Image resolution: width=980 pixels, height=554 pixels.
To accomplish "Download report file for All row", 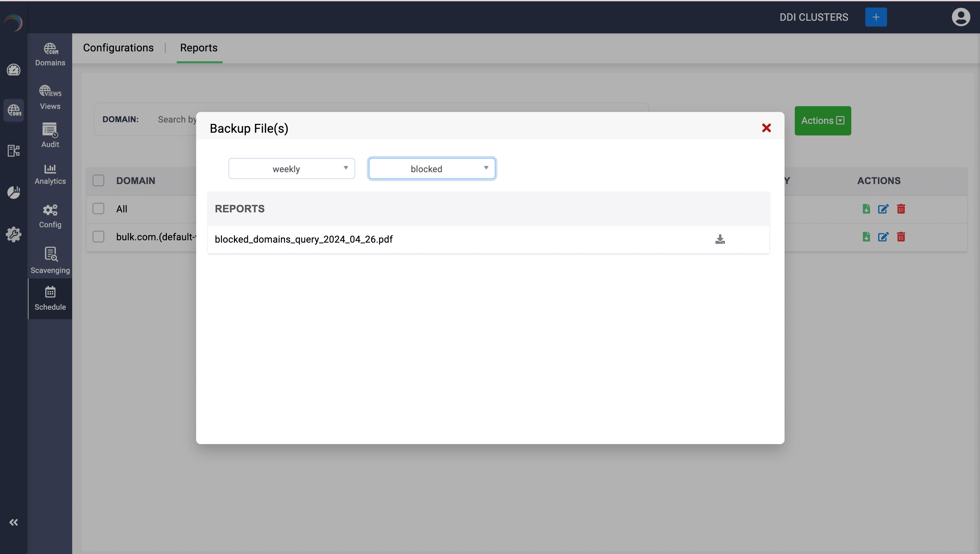I will click(866, 209).
